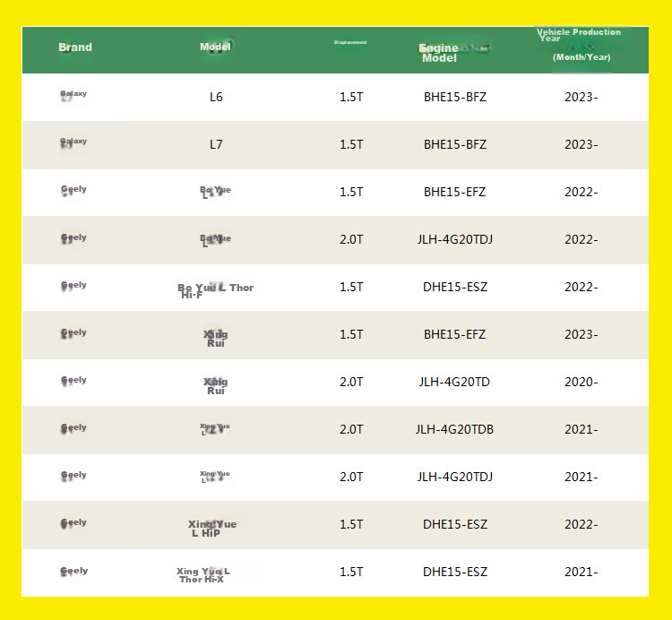Click Geely brand in Thor Hi-X row

point(73,572)
